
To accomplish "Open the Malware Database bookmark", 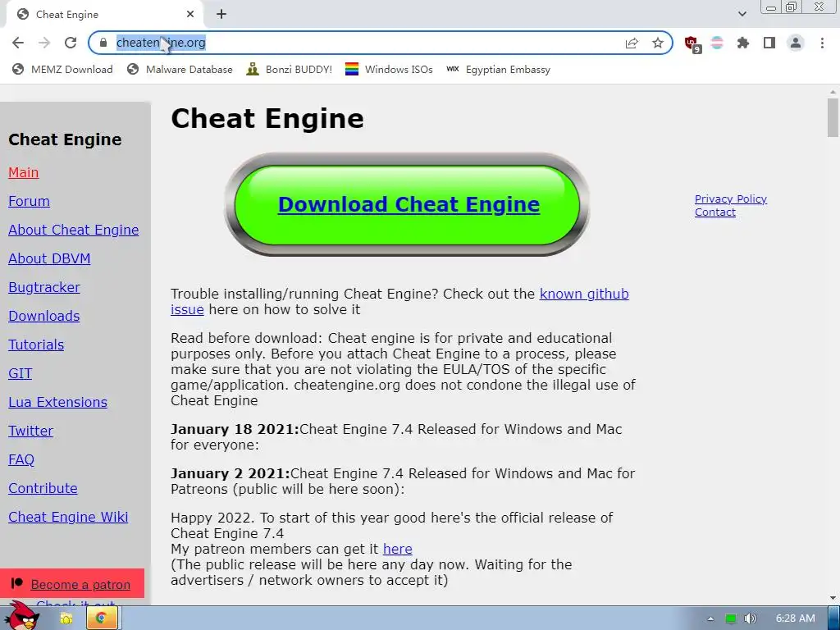I will [x=180, y=70].
